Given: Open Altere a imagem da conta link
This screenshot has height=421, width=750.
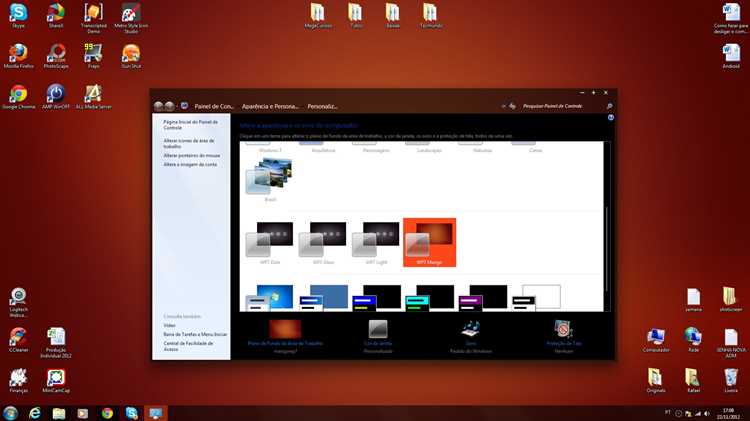Looking at the screenshot, I should pyautogui.click(x=190, y=164).
